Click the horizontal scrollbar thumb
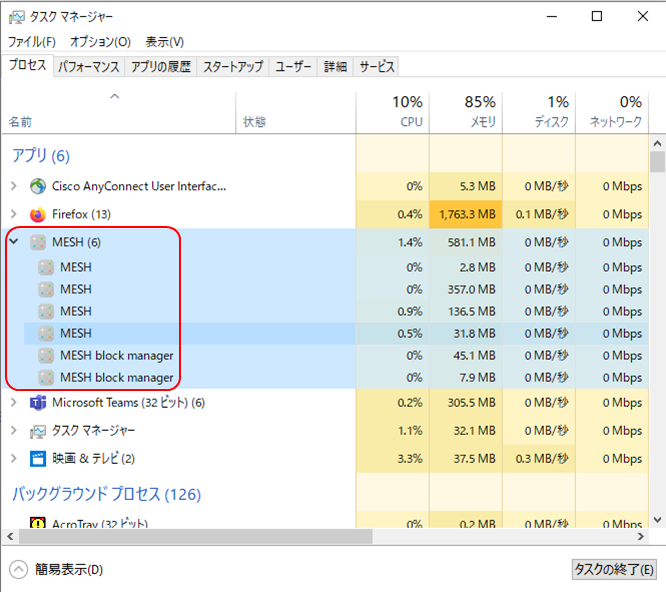The width and height of the screenshot is (666, 592). 195,536
